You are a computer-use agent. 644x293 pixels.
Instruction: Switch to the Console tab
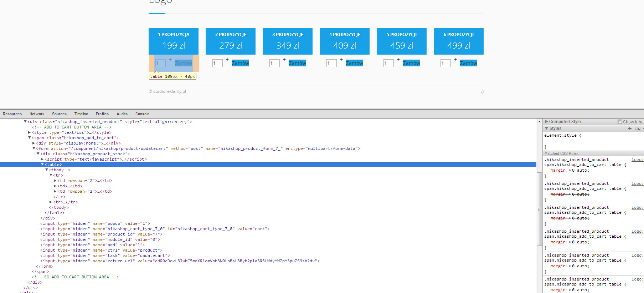(x=142, y=114)
